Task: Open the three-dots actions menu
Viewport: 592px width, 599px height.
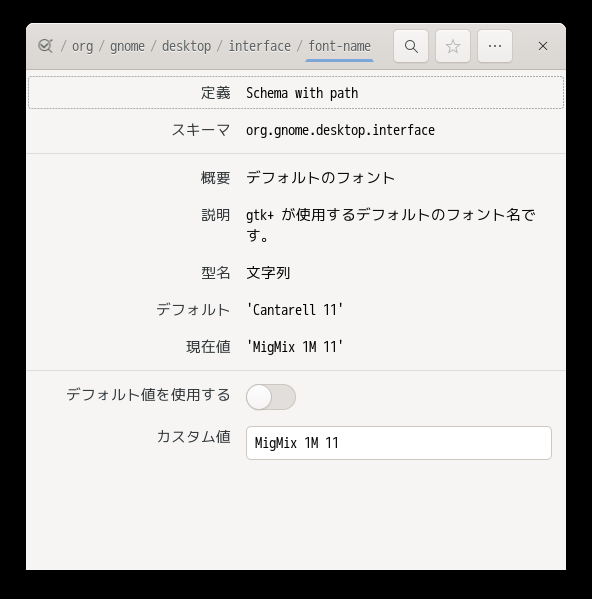Action: (x=495, y=46)
